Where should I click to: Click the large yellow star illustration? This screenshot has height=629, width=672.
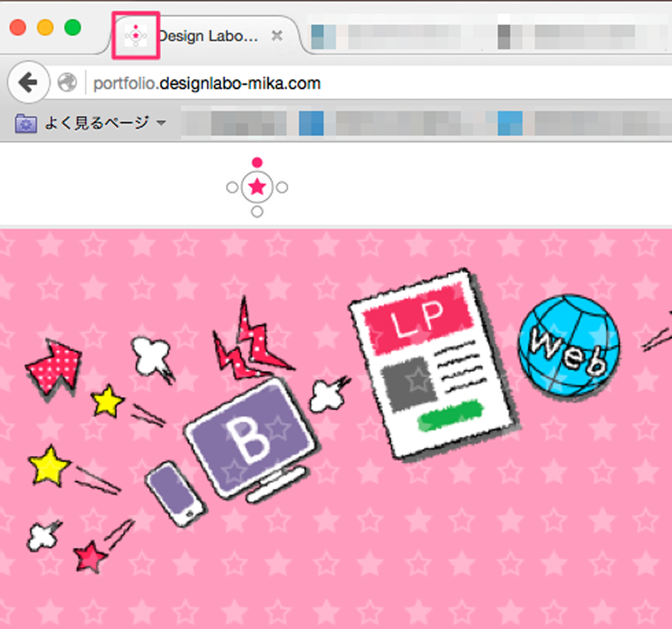tap(49, 465)
